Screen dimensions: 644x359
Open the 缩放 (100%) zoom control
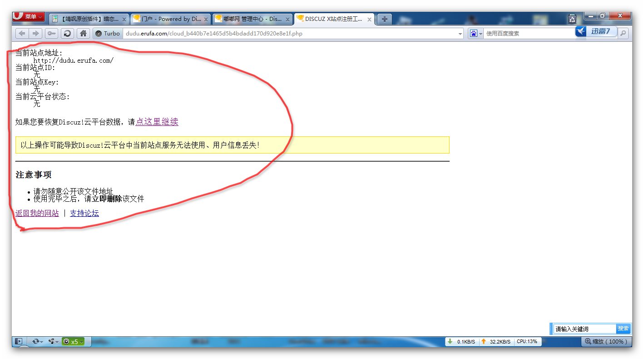[x=606, y=341]
